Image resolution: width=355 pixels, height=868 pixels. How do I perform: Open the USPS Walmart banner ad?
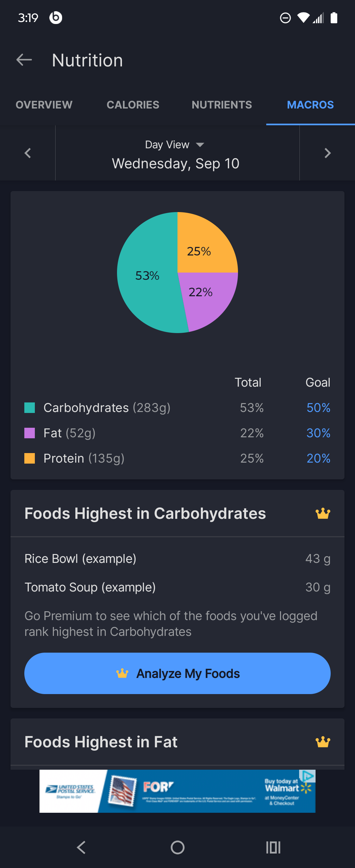177,791
